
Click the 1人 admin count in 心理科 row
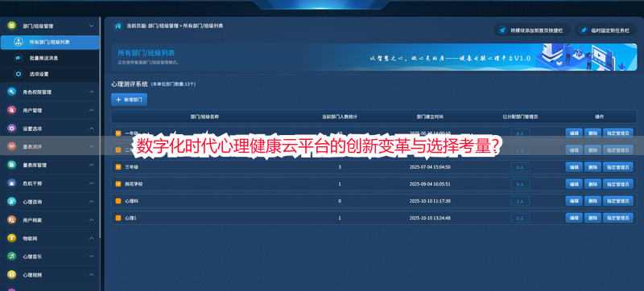click(x=520, y=201)
